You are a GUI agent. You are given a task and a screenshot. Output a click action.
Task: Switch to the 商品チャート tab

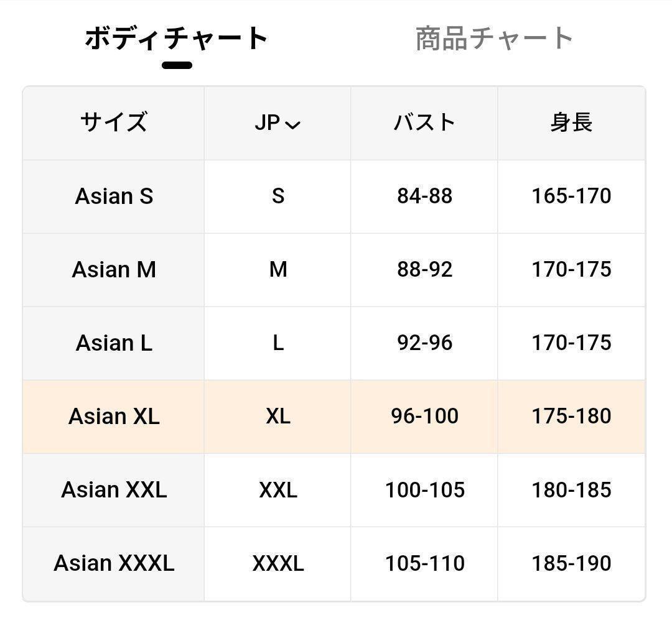pos(493,37)
